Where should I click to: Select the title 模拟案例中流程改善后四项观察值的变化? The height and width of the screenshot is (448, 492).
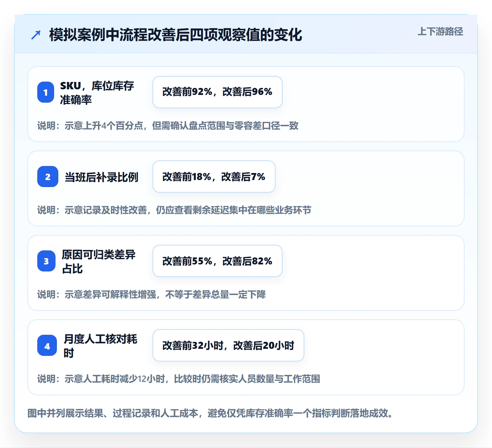coord(176,35)
